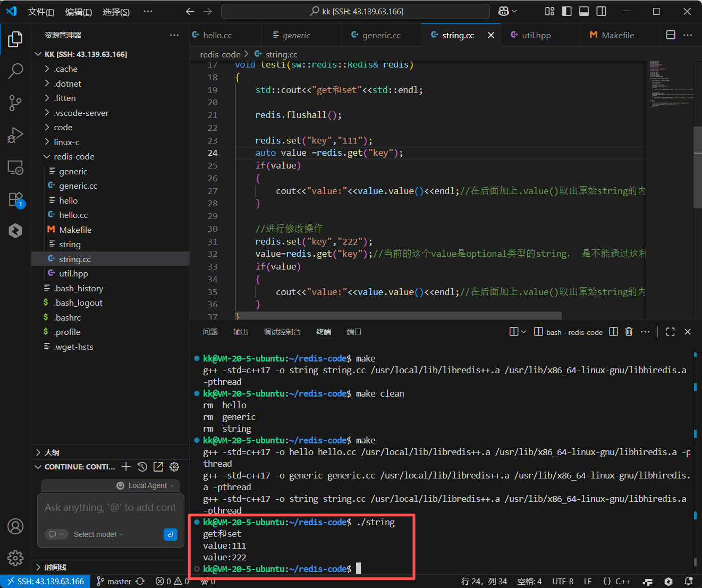Open editor more actions ellipsis
The height and width of the screenshot is (588, 702).
688,35
